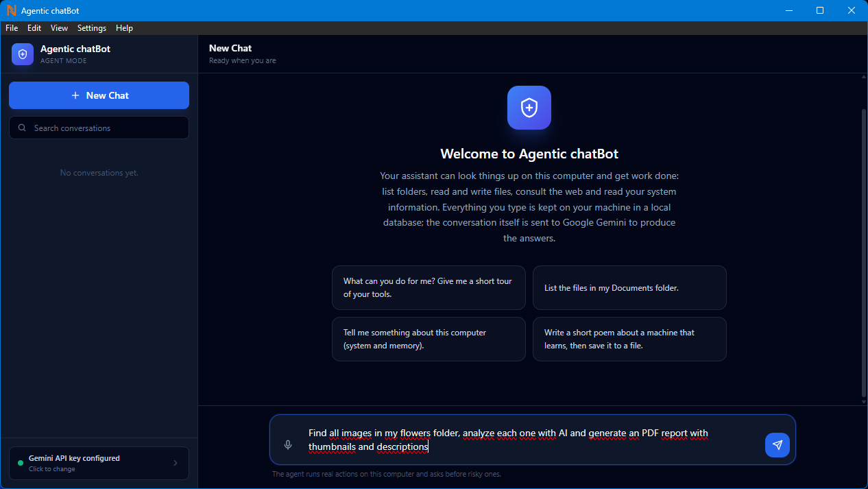Screen dimensions: 868x489
Task: Click the agent risky actions disclaimer text
Action: coord(387,474)
